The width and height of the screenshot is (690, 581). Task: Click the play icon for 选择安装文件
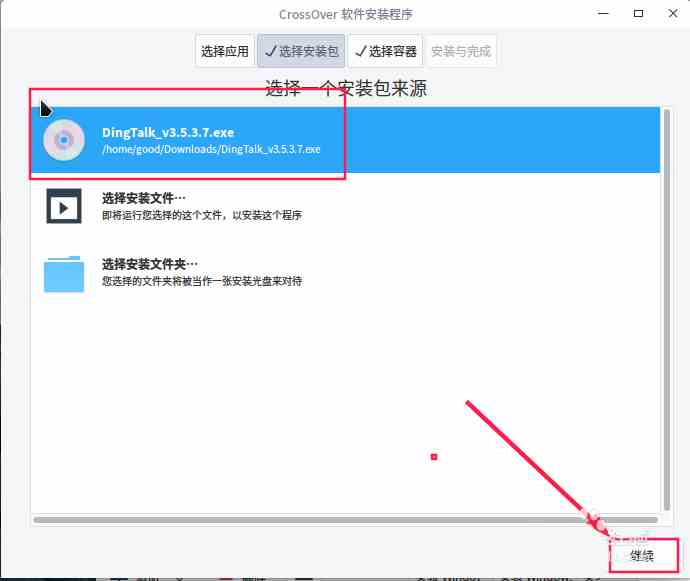[x=64, y=206]
